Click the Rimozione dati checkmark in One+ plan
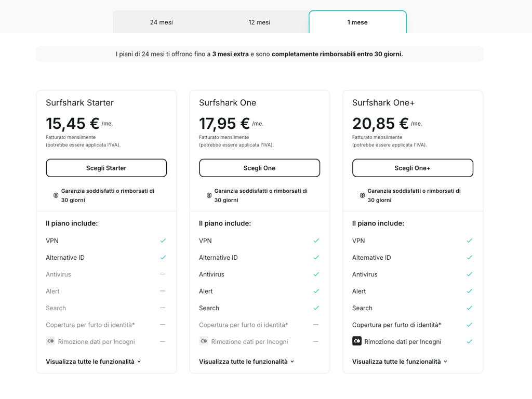The width and height of the screenshot is (532, 399). [469, 342]
